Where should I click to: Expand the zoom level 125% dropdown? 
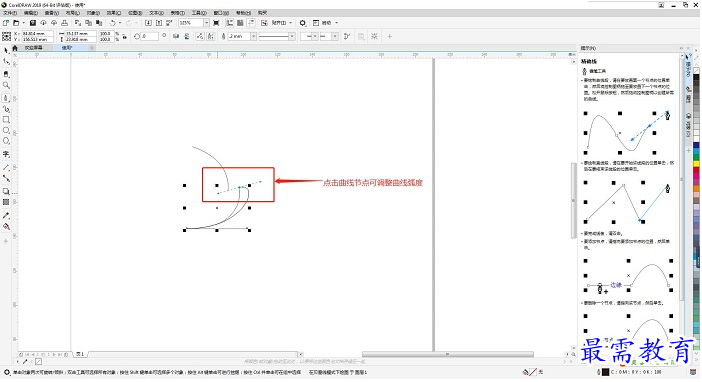[206, 23]
